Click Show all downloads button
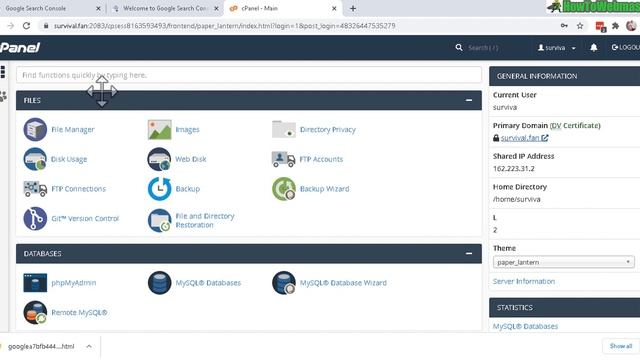The height and width of the screenshot is (360, 640). [621, 346]
